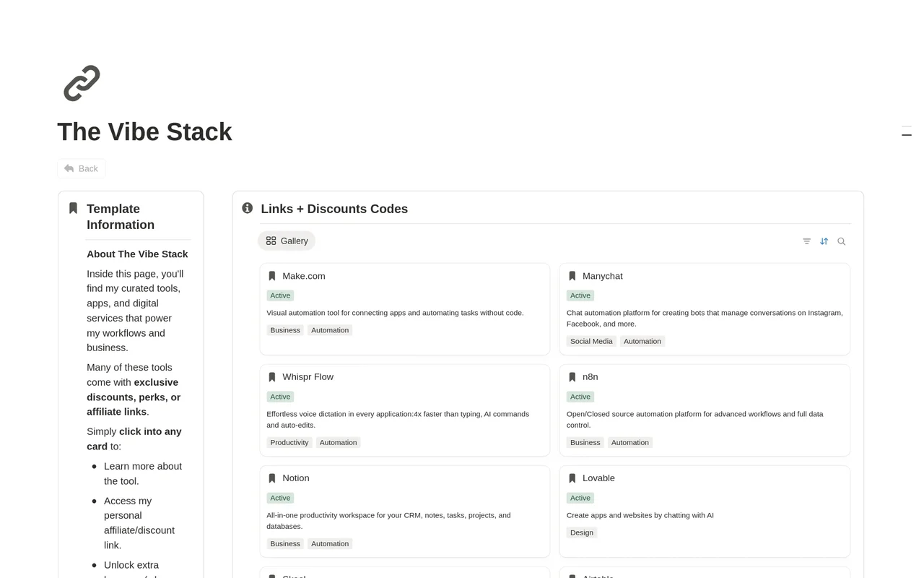Open the gallery search magnifier icon
The width and height of the screenshot is (924, 578).
(x=841, y=241)
